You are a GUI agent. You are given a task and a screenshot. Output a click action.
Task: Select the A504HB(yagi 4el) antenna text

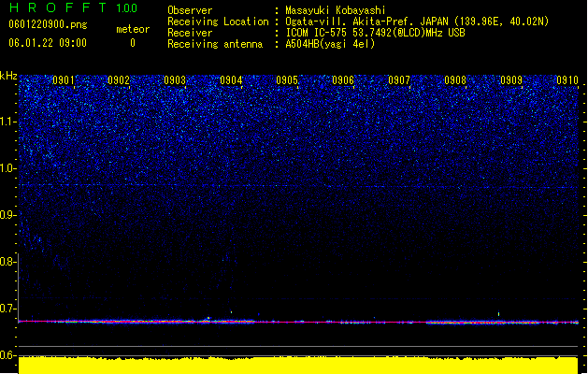[x=330, y=44]
